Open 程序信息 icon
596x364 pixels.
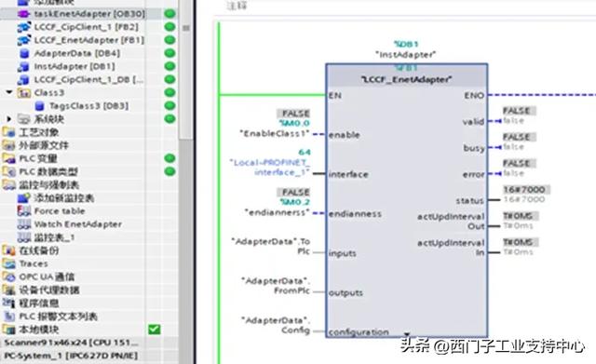coord(8,303)
